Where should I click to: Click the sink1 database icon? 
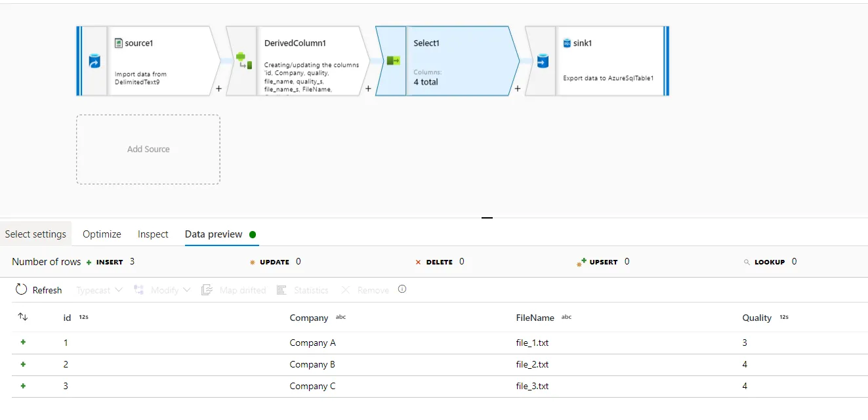[x=542, y=62]
